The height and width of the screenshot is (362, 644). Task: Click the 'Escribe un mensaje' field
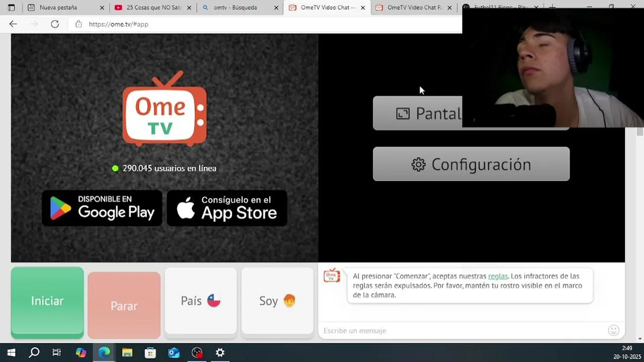pos(463,330)
